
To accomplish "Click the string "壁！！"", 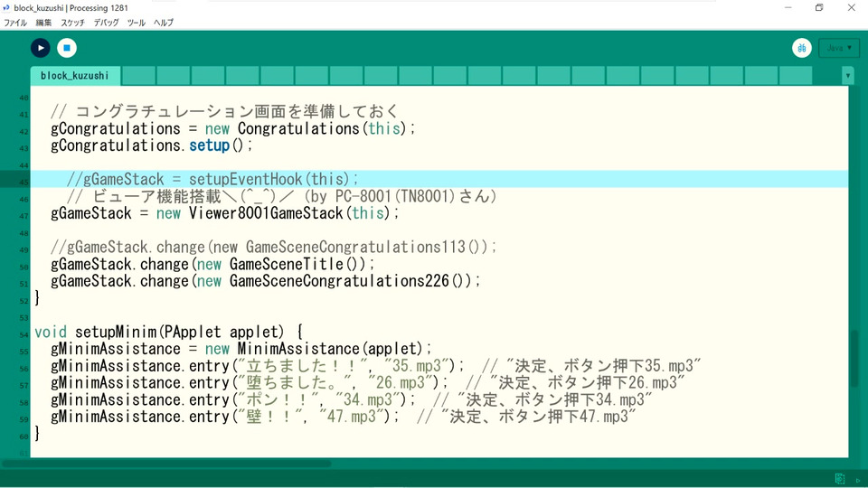I will coord(269,417).
